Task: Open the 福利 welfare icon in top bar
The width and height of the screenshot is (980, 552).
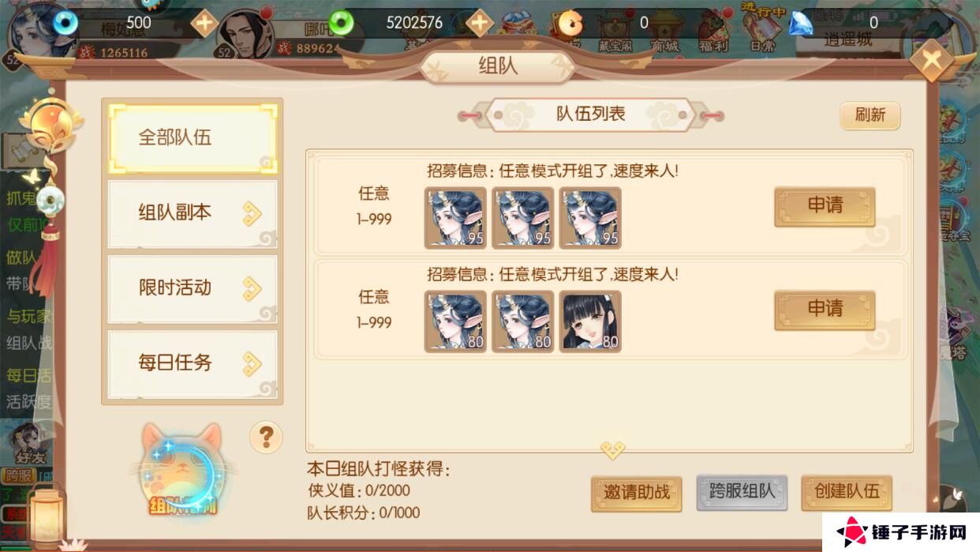Action: click(x=715, y=30)
